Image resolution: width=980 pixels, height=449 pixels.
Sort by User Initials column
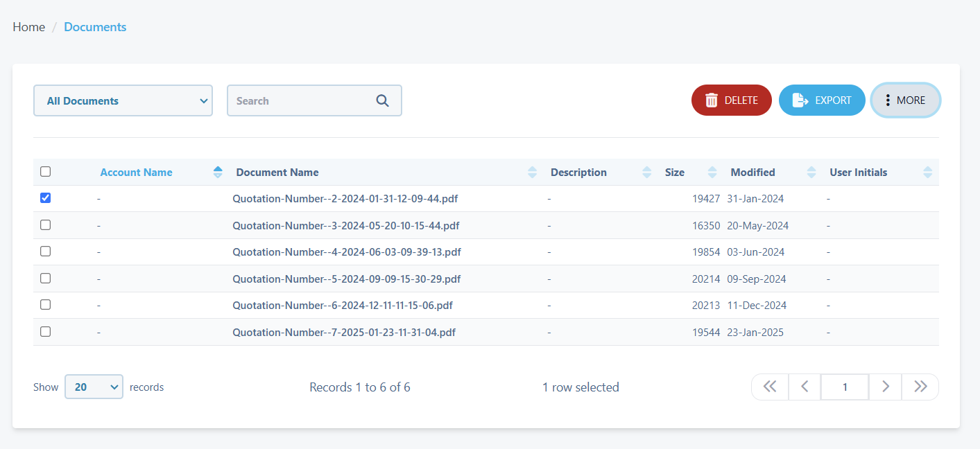(x=927, y=173)
